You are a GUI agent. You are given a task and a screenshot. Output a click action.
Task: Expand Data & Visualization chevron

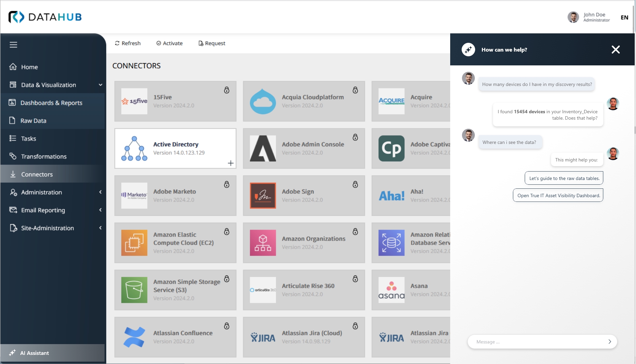click(x=100, y=85)
